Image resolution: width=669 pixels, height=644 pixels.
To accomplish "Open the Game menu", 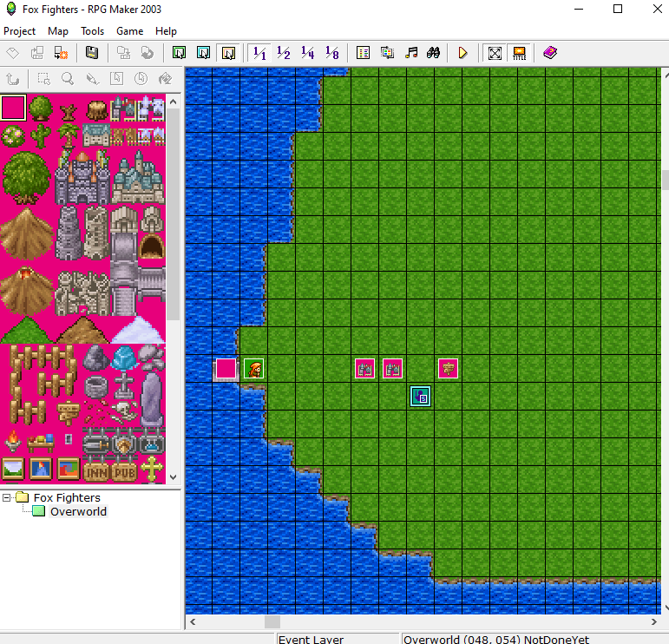I will click(129, 31).
